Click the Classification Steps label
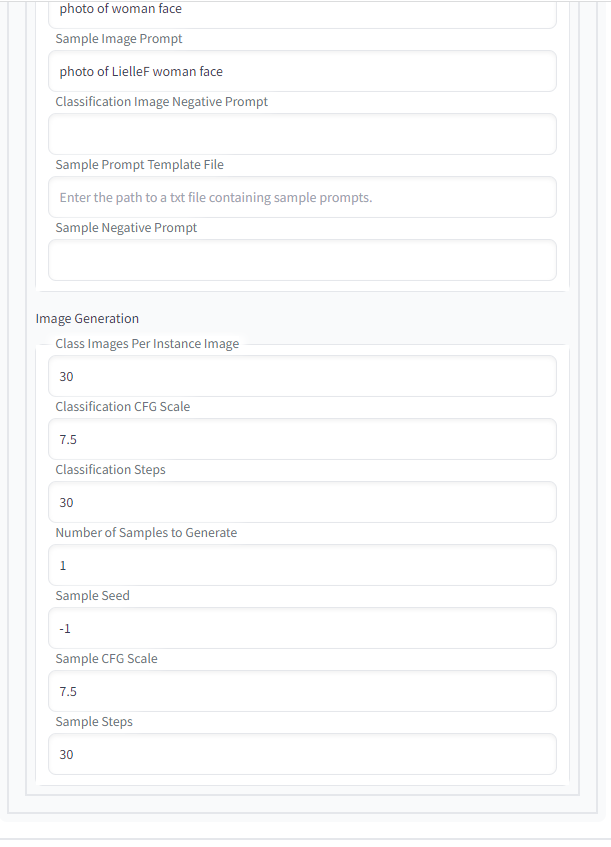611x847 pixels. tap(110, 469)
